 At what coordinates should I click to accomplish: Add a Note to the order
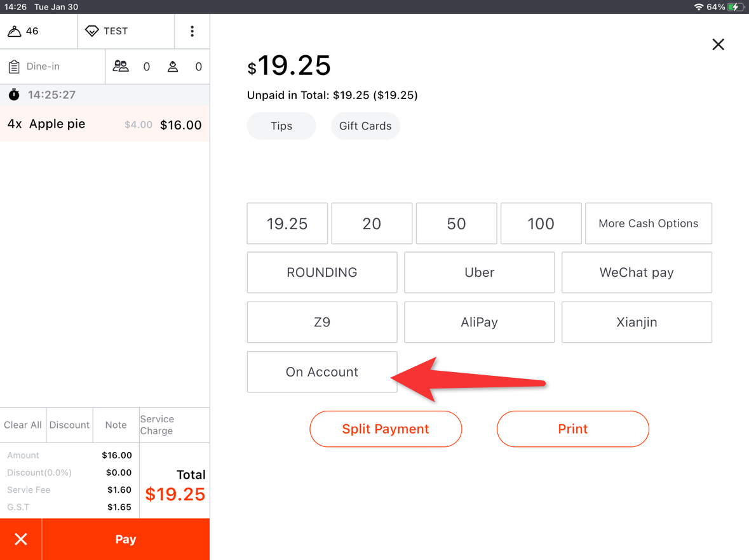click(116, 425)
